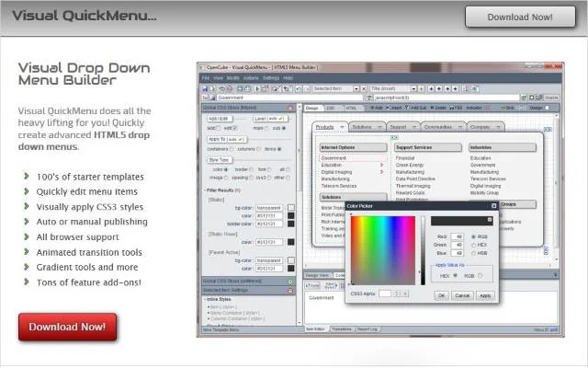Toggle the Design checkbox in canvas toolbar
588x368 pixels.
click(547, 108)
